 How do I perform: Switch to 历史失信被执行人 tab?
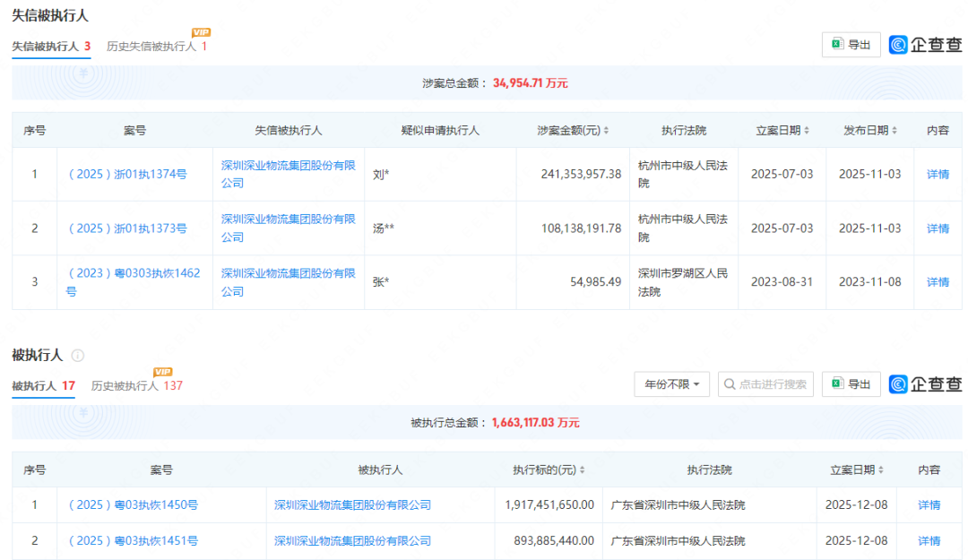pyautogui.click(x=151, y=46)
